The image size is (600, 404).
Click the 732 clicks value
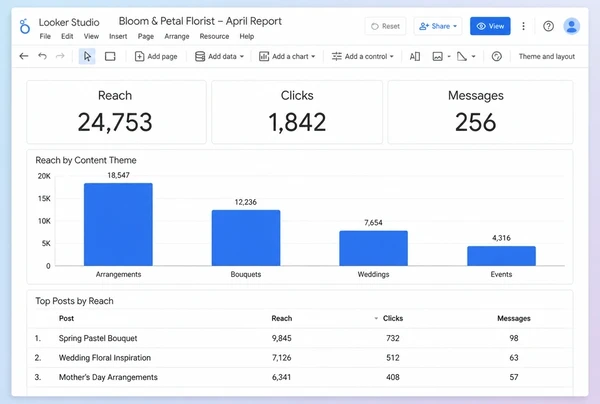pos(393,338)
